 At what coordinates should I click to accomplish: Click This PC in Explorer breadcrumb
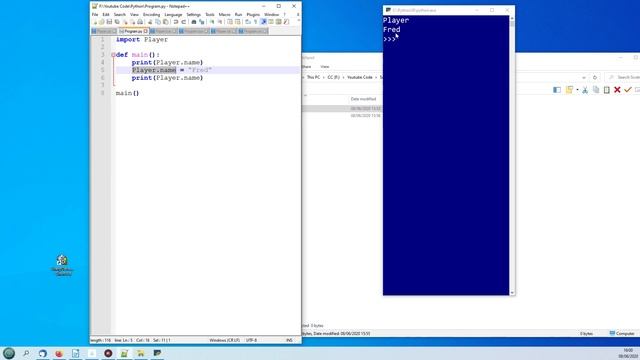pyautogui.click(x=313, y=77)
